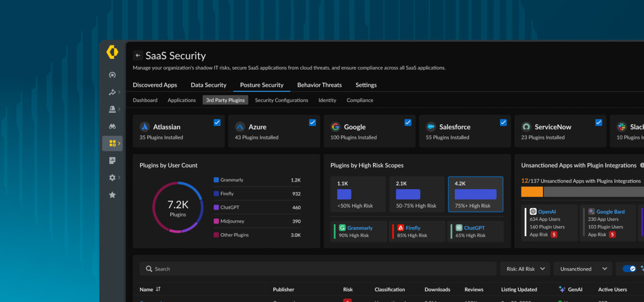Open the Risk: All Risk dropdown

click(525, 268)
